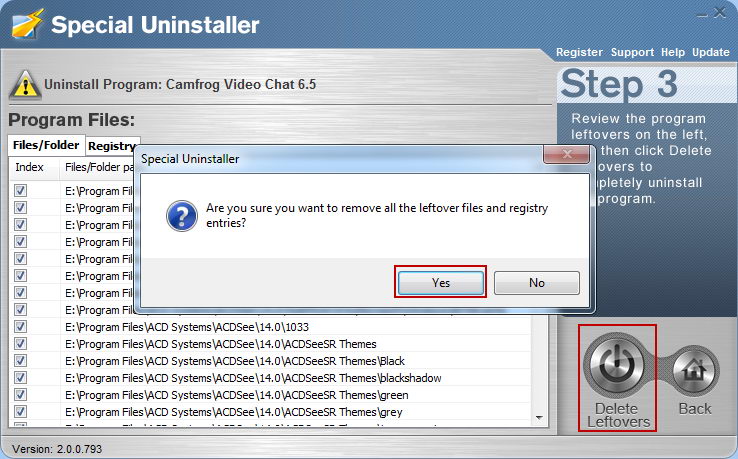
Task: Open the Support link
Action: (632, 52)
